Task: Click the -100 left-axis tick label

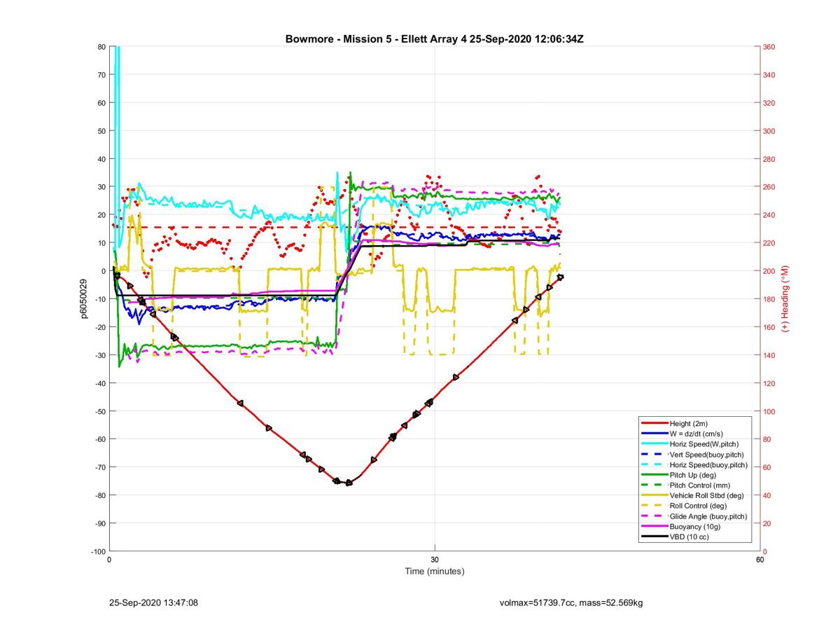Action: pos(97,551)
